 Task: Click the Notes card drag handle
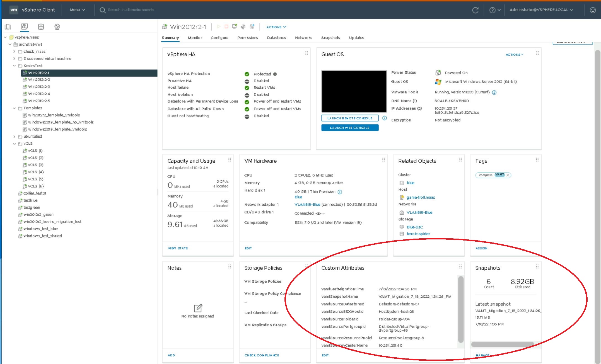point(230,266)
